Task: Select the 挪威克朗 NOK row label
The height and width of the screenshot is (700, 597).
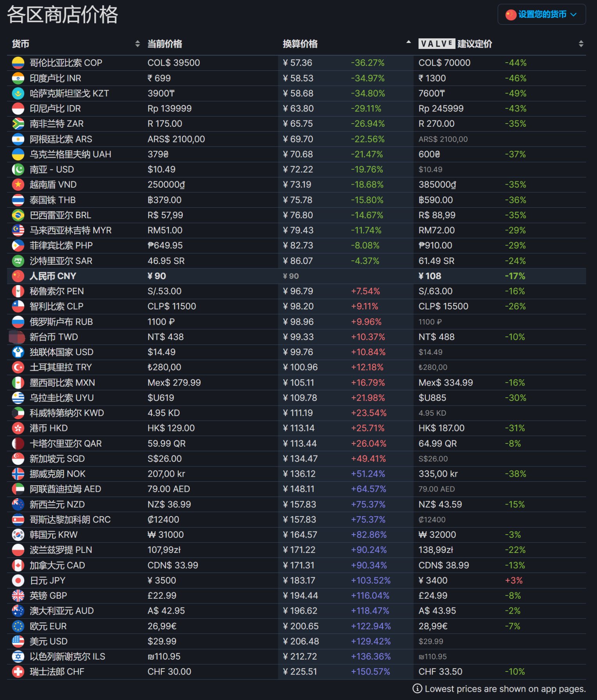Action: point(58,474)
